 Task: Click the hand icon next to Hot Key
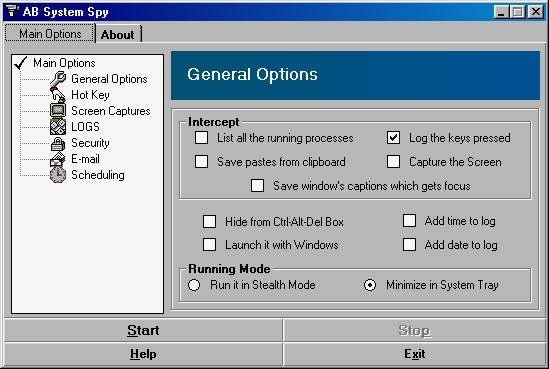[x=58, y=95]
